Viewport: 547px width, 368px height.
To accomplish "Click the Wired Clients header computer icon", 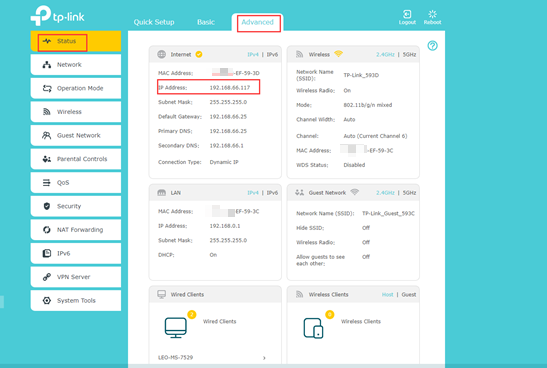I will [x=162, y=294].
